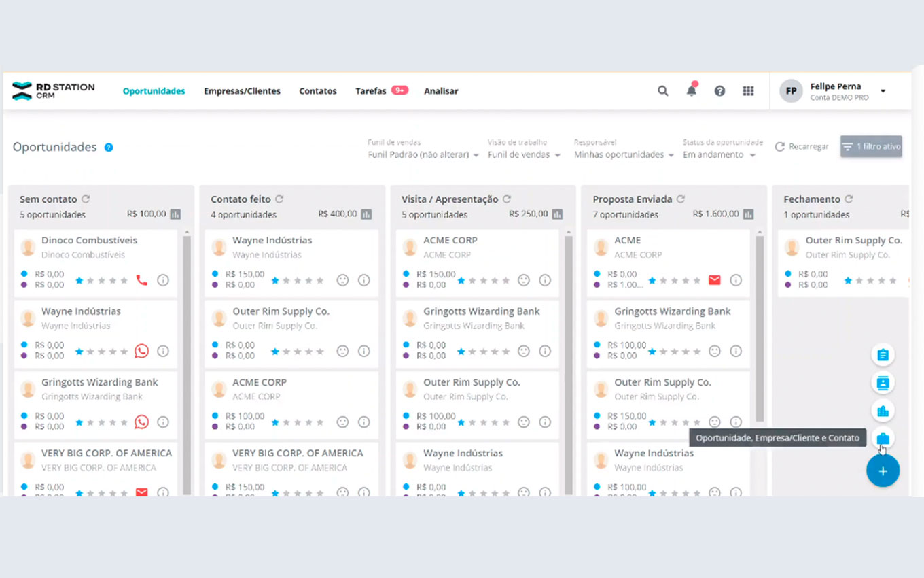Screen dimensions: 924x578
Task: Click the Recarregar button
Action: tap(802, 147)
